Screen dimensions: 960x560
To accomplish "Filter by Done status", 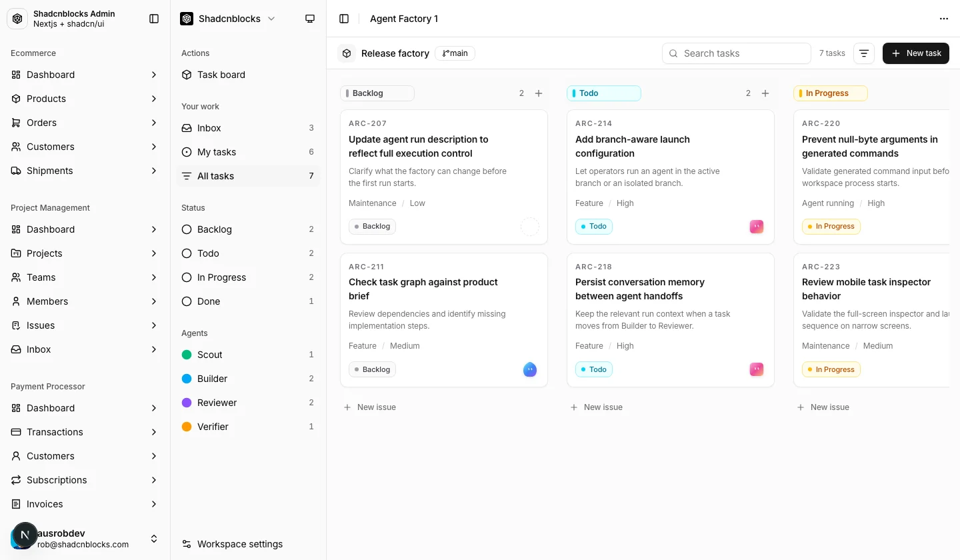I will 248,301.
